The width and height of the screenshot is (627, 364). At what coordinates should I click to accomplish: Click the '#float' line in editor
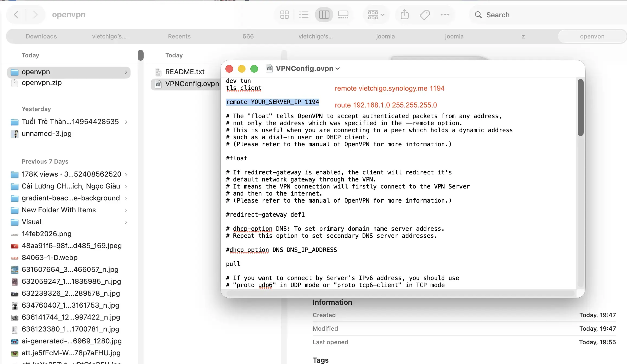237,158
